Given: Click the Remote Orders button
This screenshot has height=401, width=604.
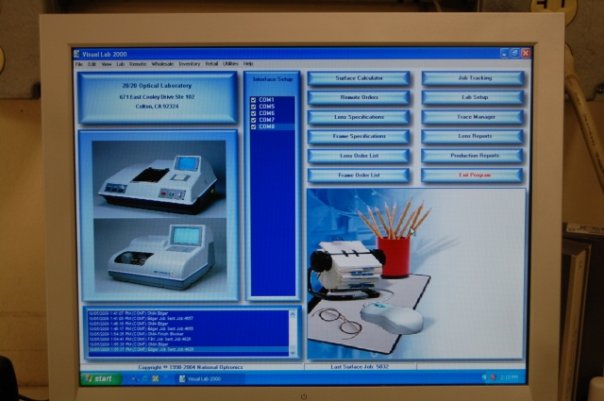Looking at the screenshot, I should tap(359, 97).
